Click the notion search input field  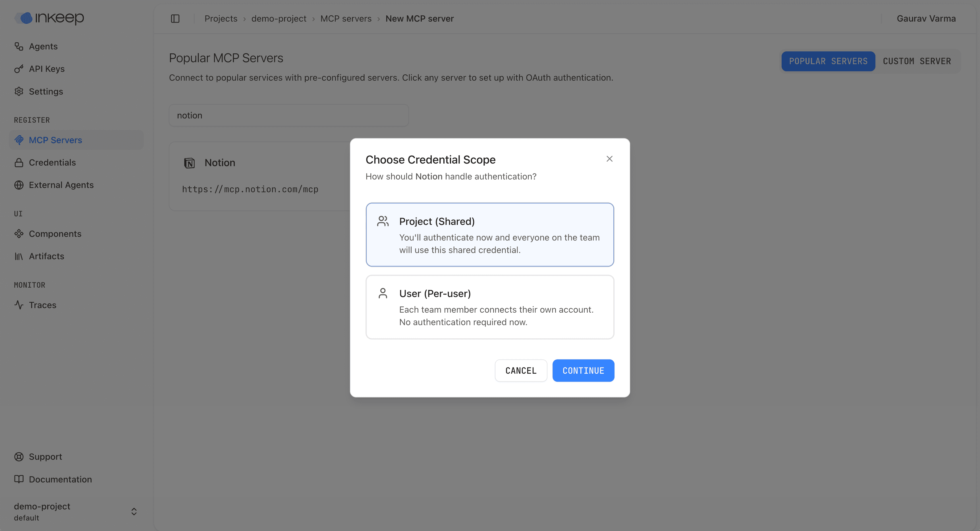click(x=288, y=115)
